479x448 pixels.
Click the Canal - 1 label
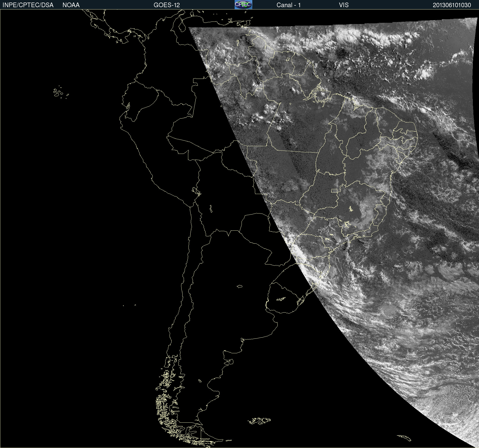pos(288,5)
